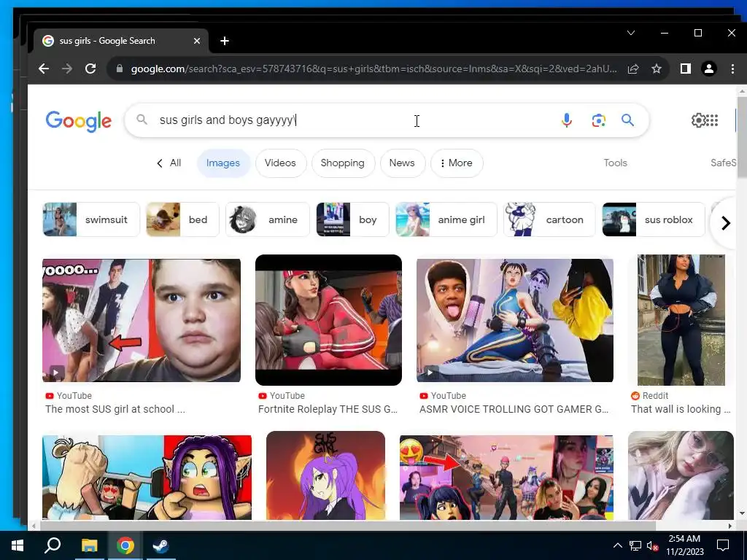Viewport: 747px width, 560px height.
Task: Open Steam from the taskbar
Action: (160, 545)
